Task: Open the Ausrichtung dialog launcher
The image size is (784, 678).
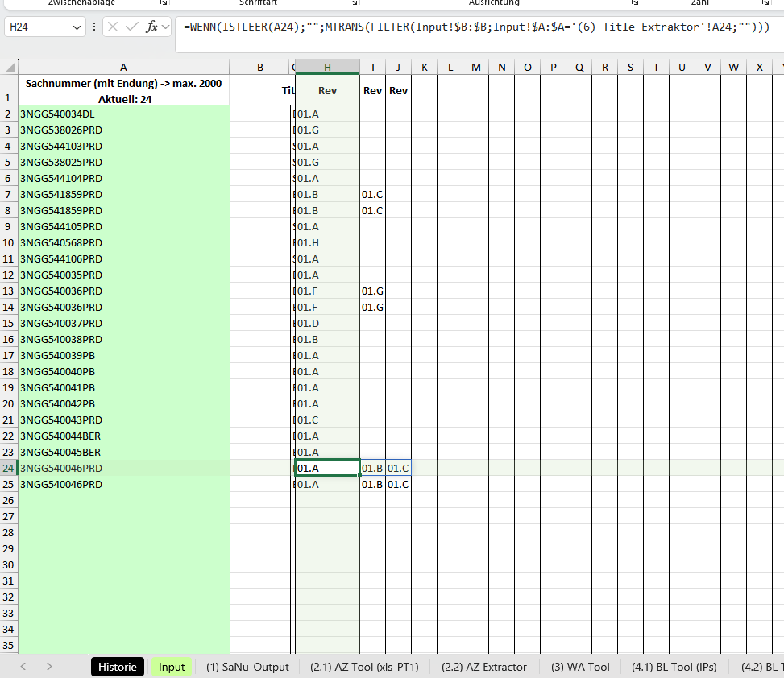Action: 634,2
